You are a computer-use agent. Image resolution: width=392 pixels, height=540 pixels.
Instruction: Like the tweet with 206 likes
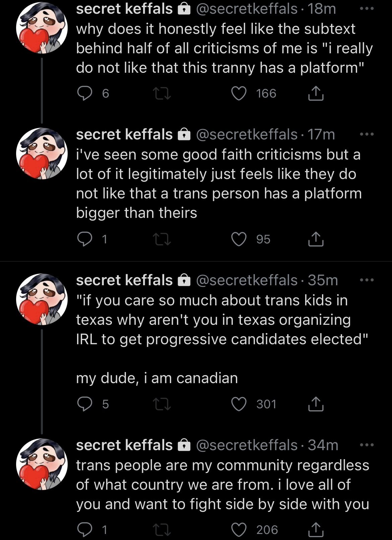pyautogui.click(x=239, y=530)
